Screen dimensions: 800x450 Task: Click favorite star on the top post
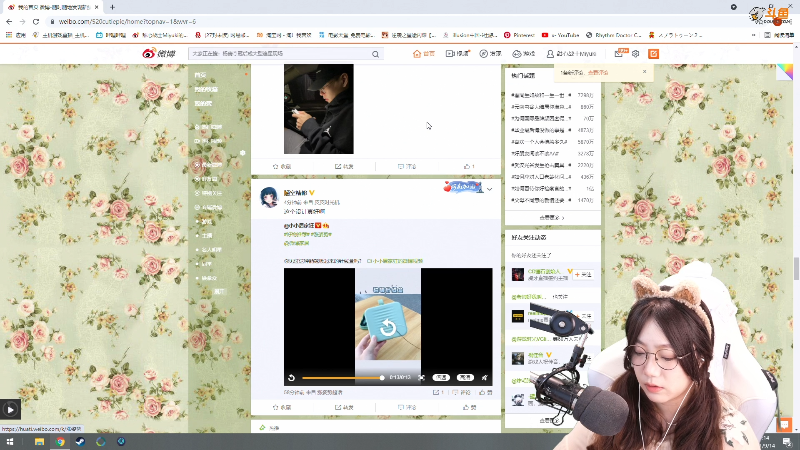coord(282,166)
